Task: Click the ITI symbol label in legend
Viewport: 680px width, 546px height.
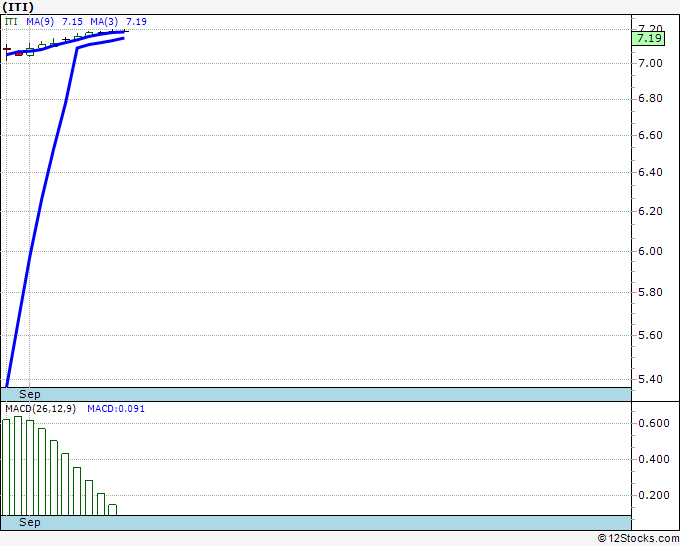Action: click(x=11, y=22)
